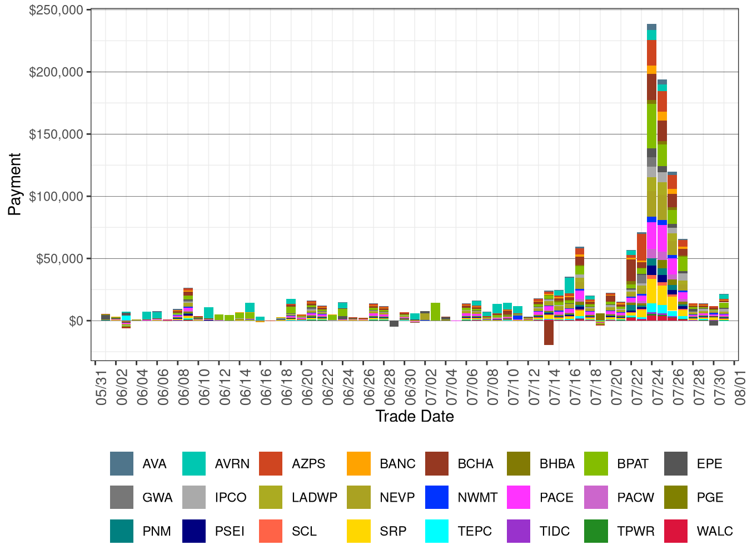Click the PACW legend label text
The width and height of the screenshot is (747, 560).
click(x=636, y=497)
